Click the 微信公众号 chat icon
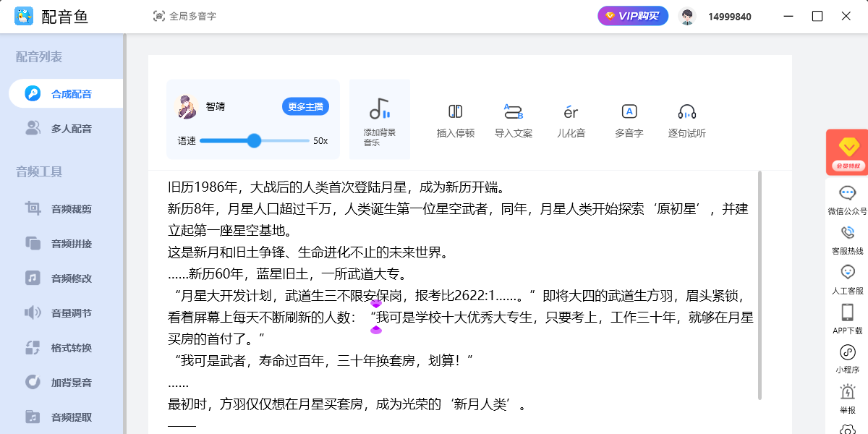Screen dimensions: 868x434 click(848, 193)
